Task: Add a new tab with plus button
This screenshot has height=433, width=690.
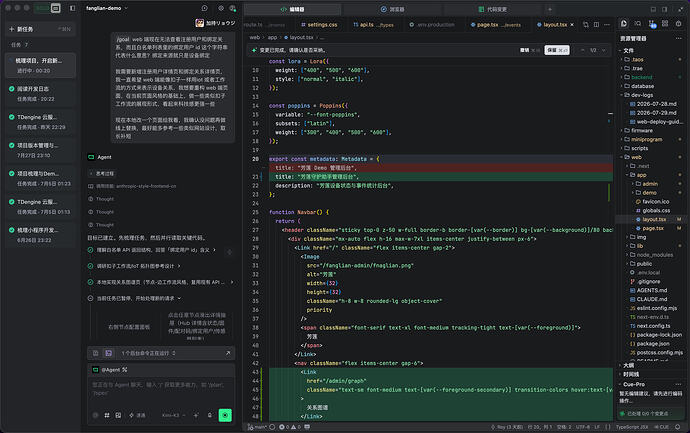Action: point(550,9)
